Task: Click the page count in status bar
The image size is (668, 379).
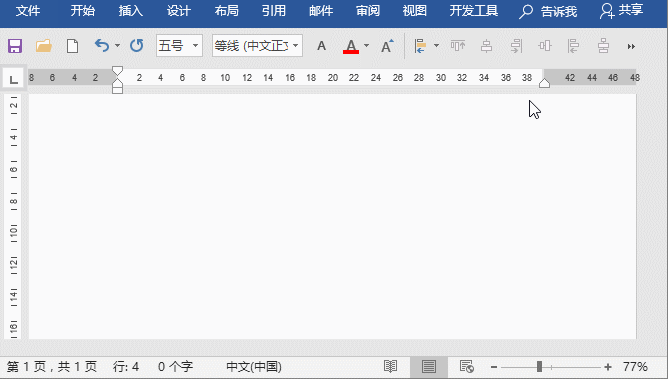Action: point(52,367)
